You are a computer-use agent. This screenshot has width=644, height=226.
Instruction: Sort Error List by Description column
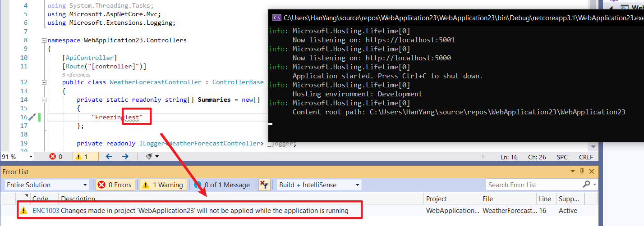click(78, 199)
